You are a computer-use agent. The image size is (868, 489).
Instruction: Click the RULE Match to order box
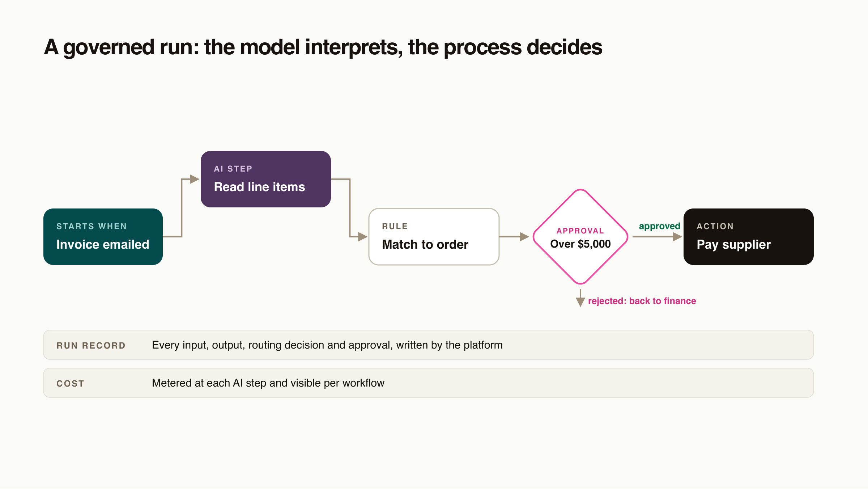pos(434,237)
